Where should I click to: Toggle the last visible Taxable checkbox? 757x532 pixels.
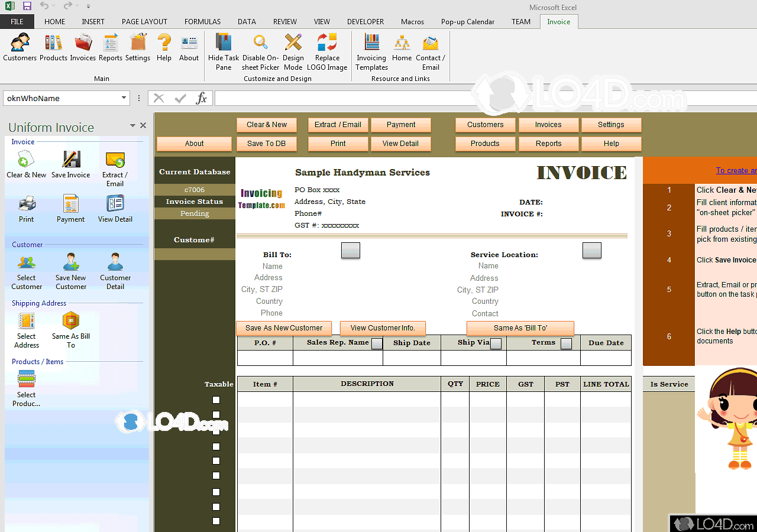coord(216,521)
